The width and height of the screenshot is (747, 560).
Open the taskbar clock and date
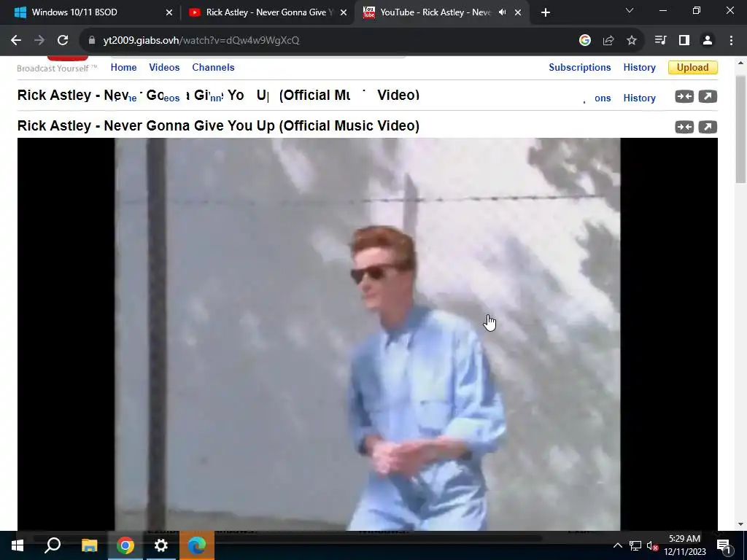684,545
